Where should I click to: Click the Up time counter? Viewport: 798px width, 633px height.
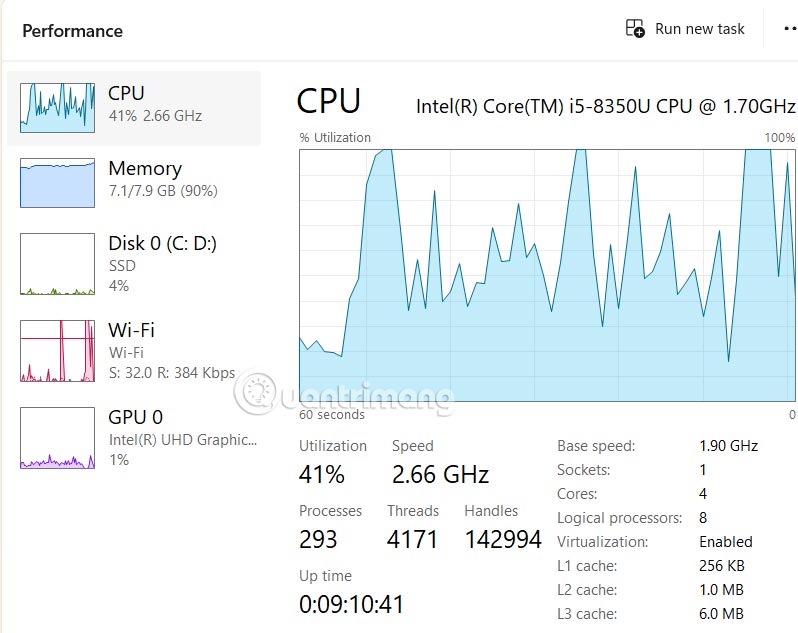(351, 604)
